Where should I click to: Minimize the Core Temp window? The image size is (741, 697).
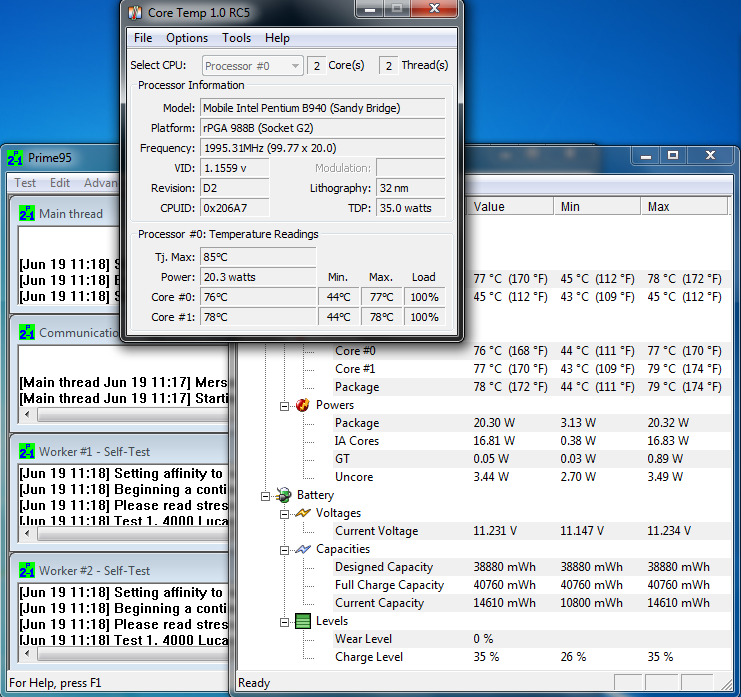click(x=370, y=9)
